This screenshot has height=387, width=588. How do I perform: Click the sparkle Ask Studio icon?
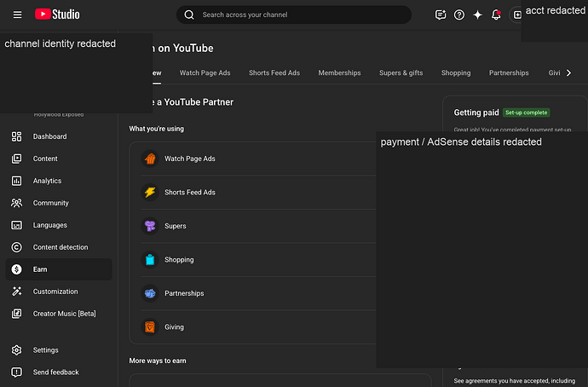(x=477, y=14)
